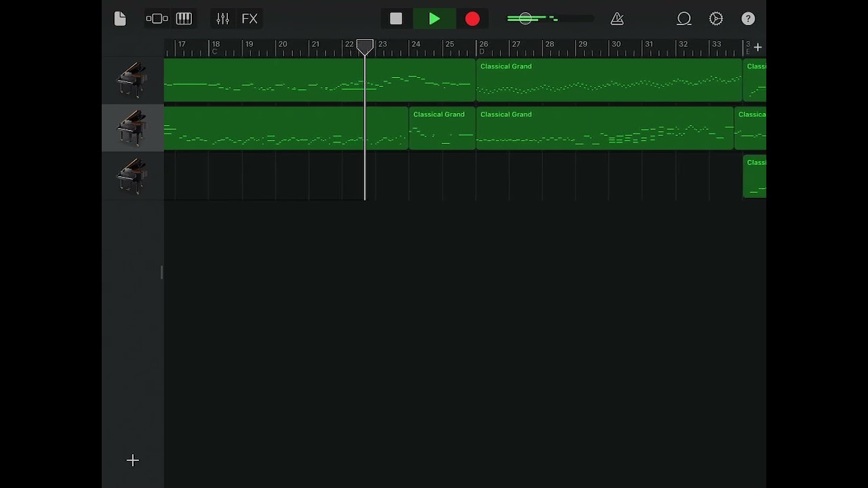Select second track untitled region near bar 19
This screenshot has width=868, height=488.
(x=286, y=128)
